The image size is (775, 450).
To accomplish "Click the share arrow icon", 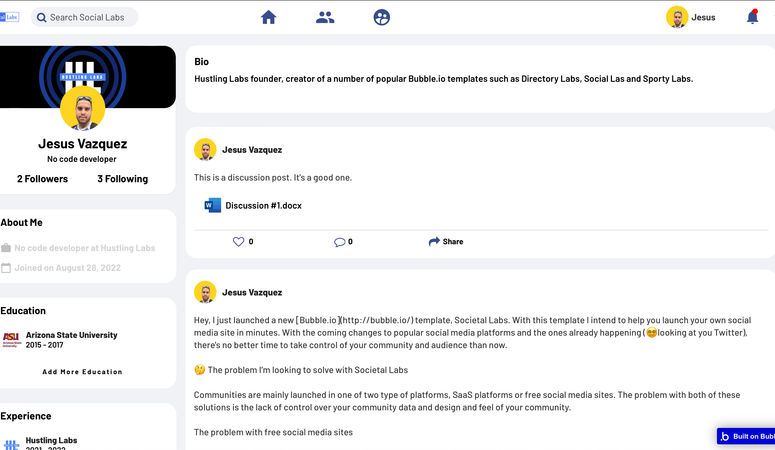I will 434,241.
